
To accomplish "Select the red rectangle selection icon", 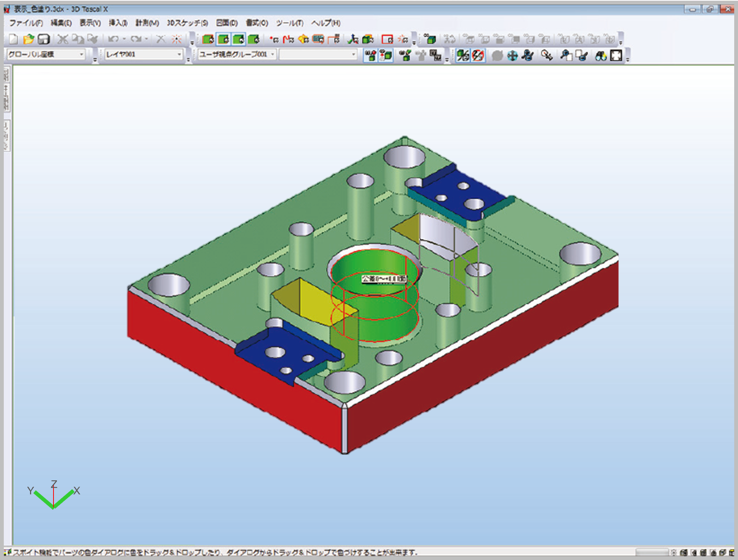I will point(387,39).
